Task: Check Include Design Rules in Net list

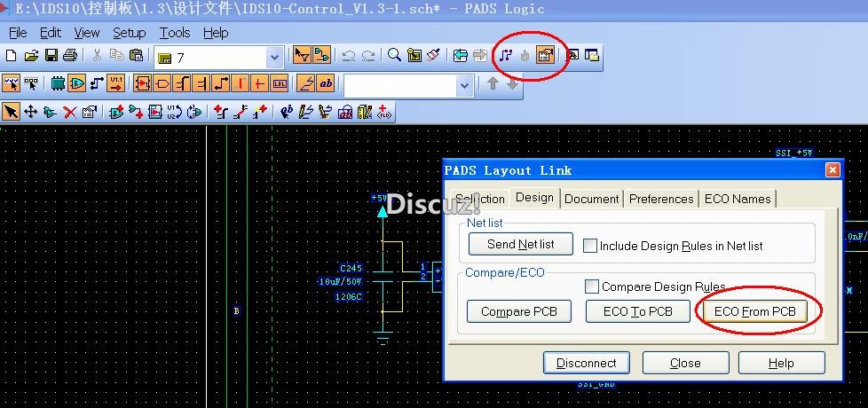Action: (x=590, y=246)
